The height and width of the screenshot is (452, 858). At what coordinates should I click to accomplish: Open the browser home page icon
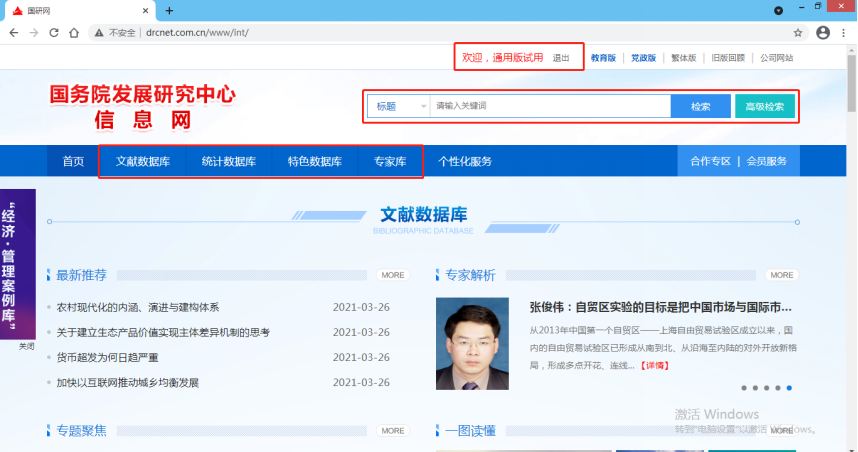tap(74, 32)
